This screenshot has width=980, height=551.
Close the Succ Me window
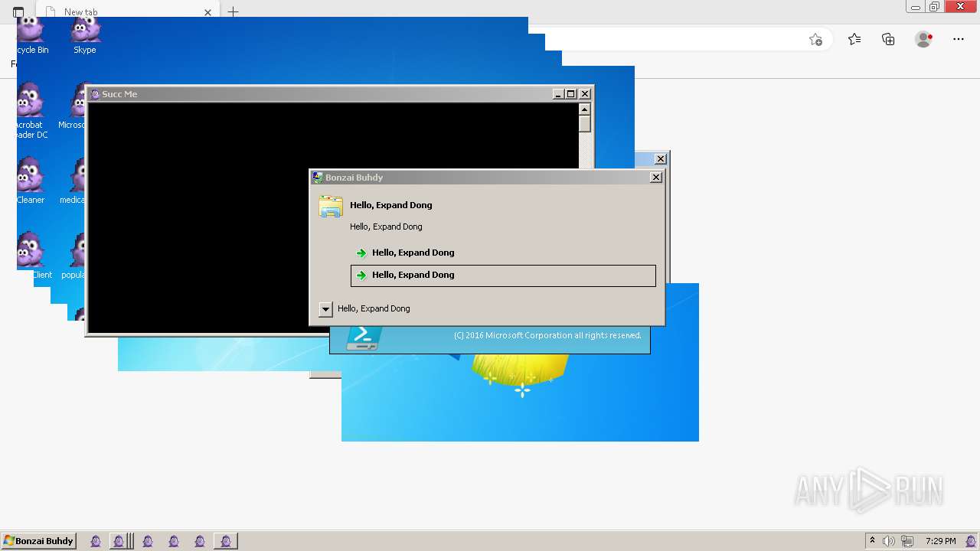[x=585, y=94]
